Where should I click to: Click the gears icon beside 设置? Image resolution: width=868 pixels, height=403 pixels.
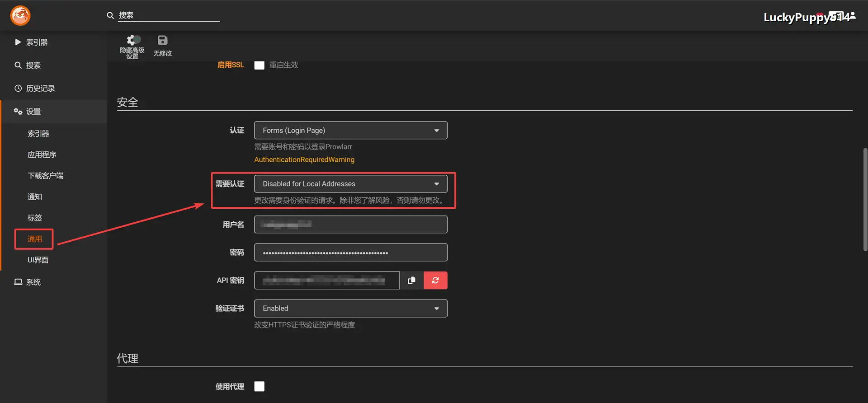(x=18, y=111)
